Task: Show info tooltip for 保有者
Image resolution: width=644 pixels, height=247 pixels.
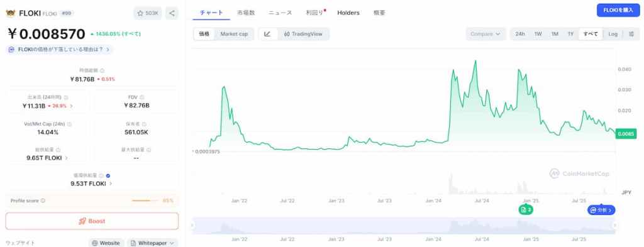Action: click(x=144, y=124)
